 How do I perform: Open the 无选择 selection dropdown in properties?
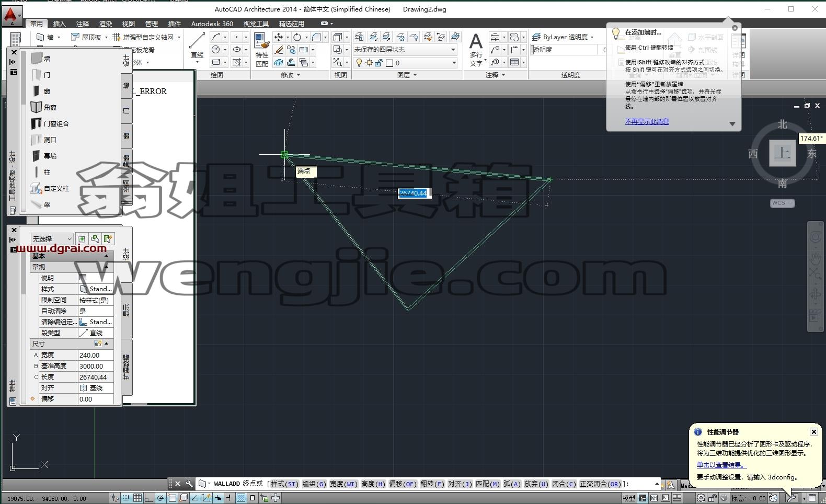[52, 239]
